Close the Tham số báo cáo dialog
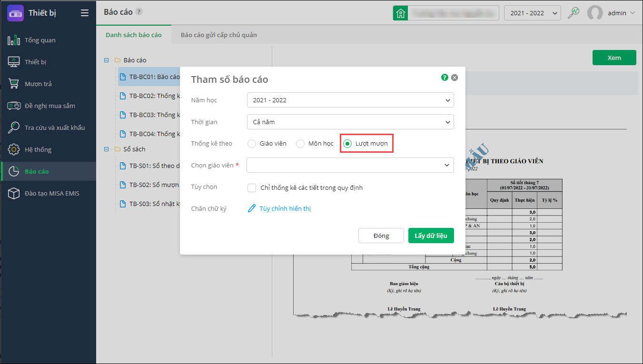643x364 pixels. [x=455, y=77]
